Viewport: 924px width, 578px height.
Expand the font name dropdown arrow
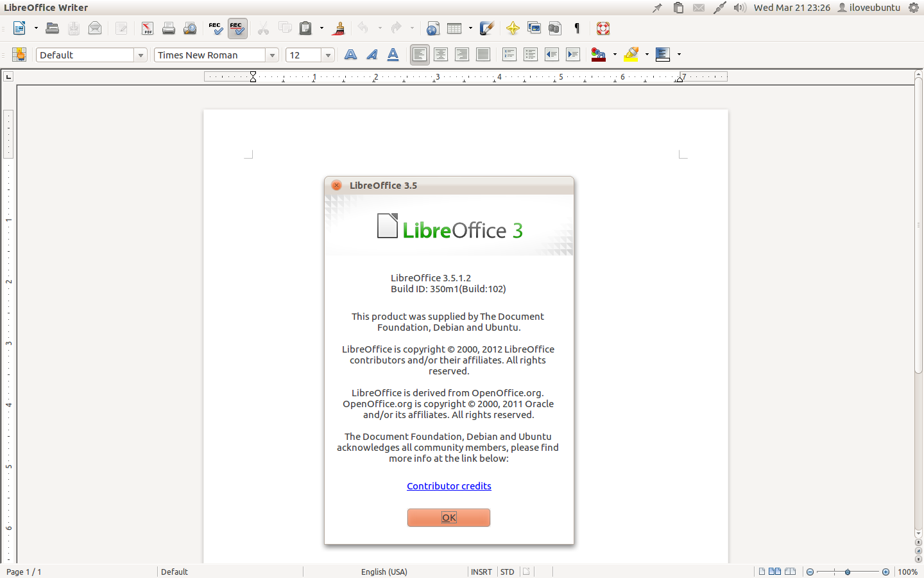tap(272, 55)
